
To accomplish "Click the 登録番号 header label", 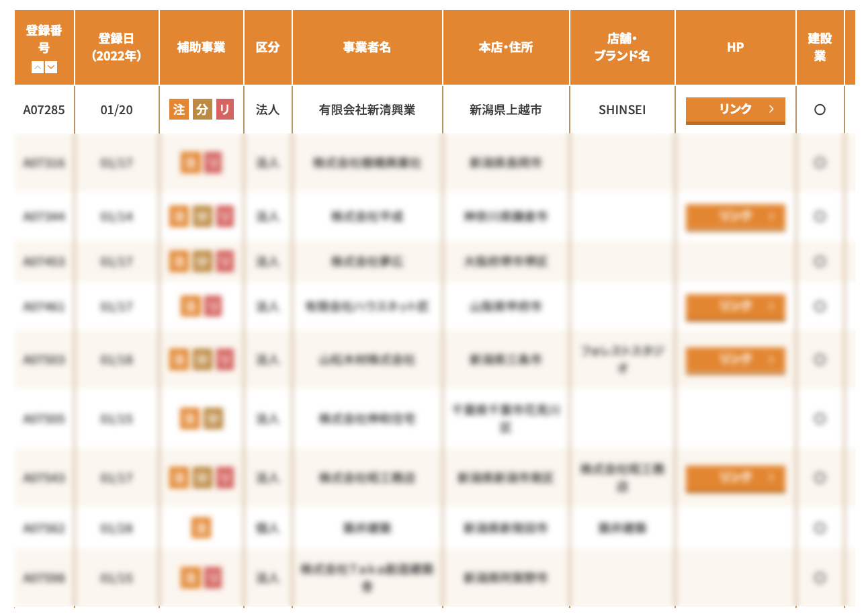I will point(44,39).
